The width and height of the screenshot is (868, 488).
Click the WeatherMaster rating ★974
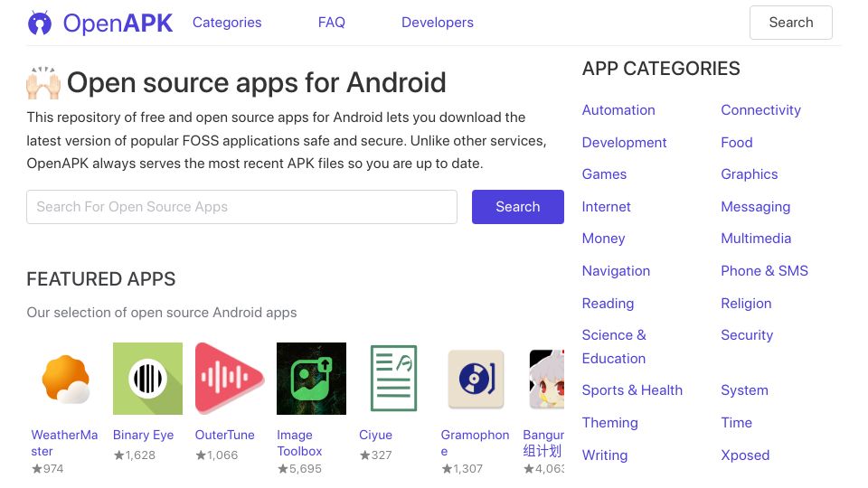pos(47,469)
